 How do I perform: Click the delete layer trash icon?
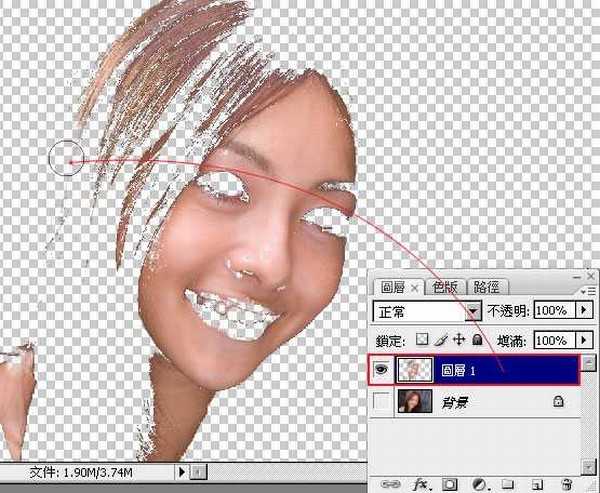click(x=566, y=484)
